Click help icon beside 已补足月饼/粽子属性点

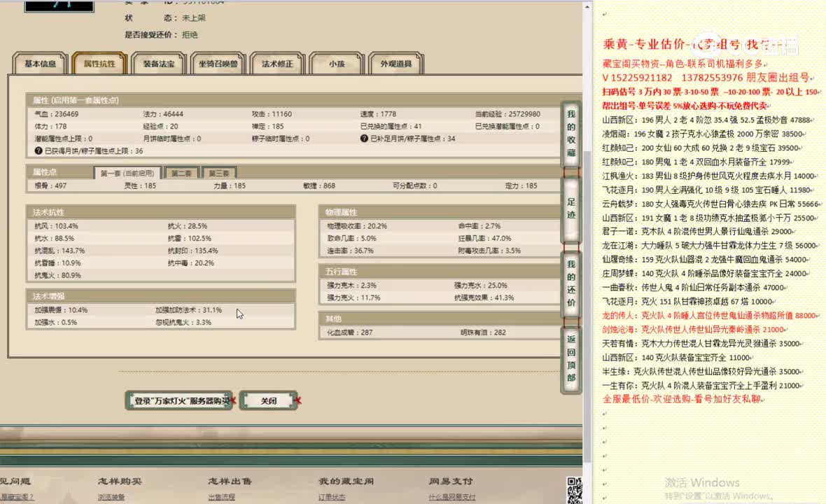coord(364,139)
